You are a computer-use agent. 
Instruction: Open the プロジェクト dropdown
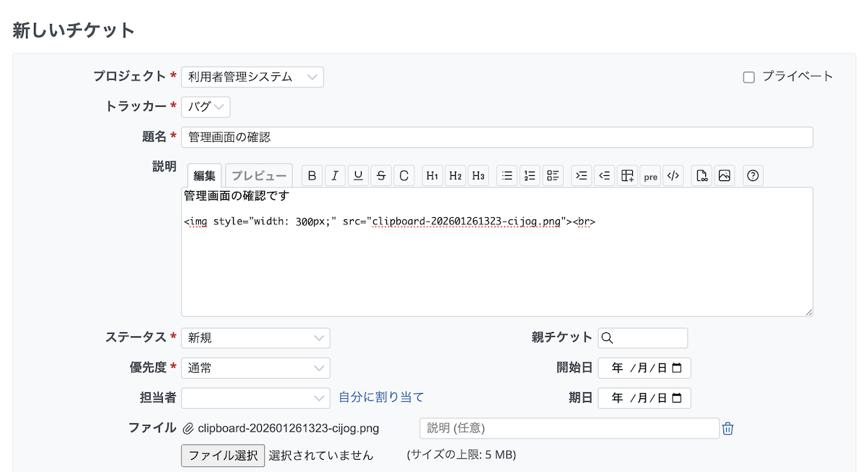pos(252,77)
